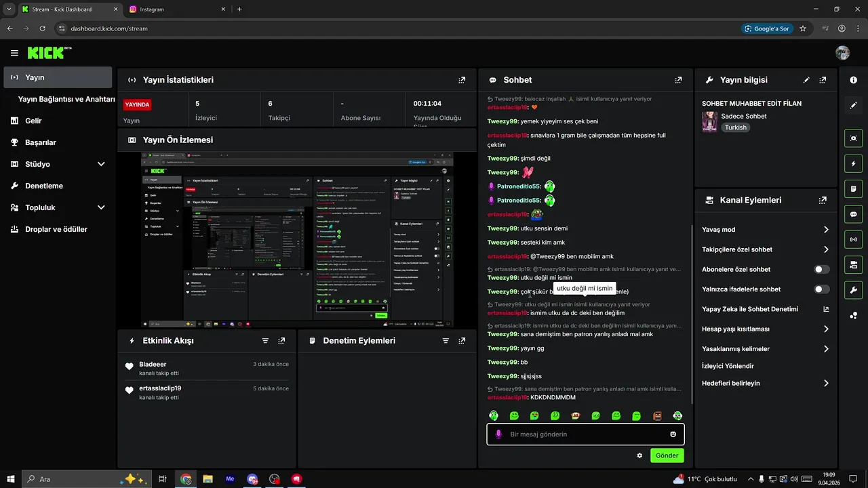The height and width of the screenshot is (488, 868).
Task: Toggle Abonelere özel sohbet switch
Action: (822, 269)
